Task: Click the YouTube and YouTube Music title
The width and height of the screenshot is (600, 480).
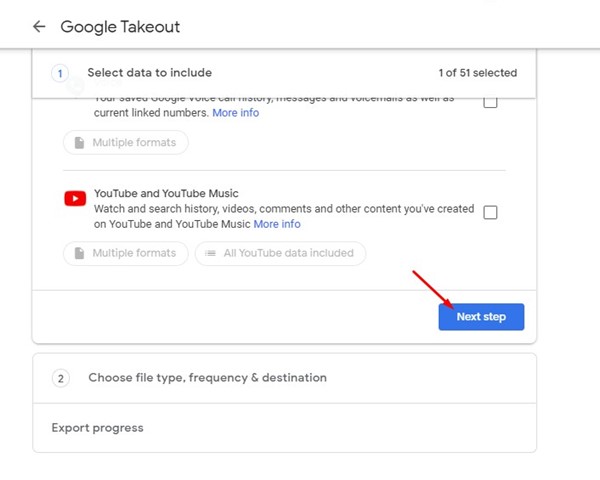Action: 166,193
